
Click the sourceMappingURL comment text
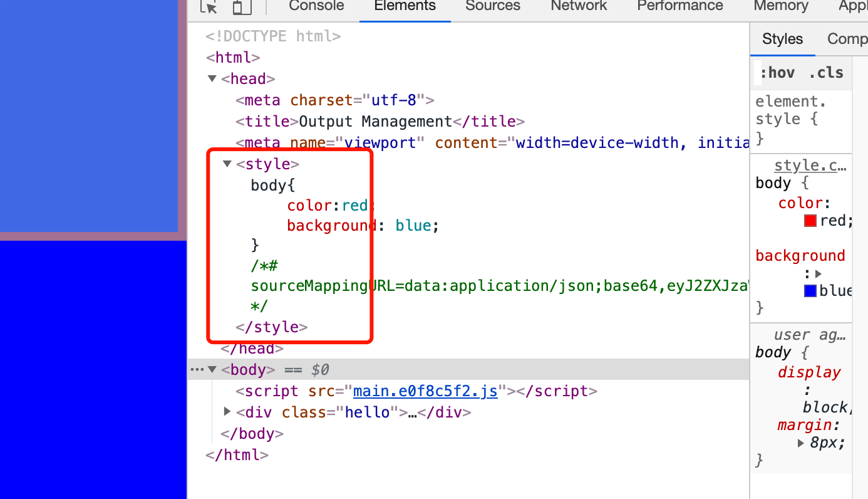[500, 286]
